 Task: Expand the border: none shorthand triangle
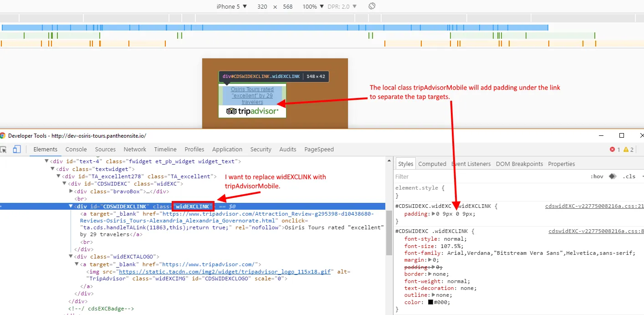point(429,274)
